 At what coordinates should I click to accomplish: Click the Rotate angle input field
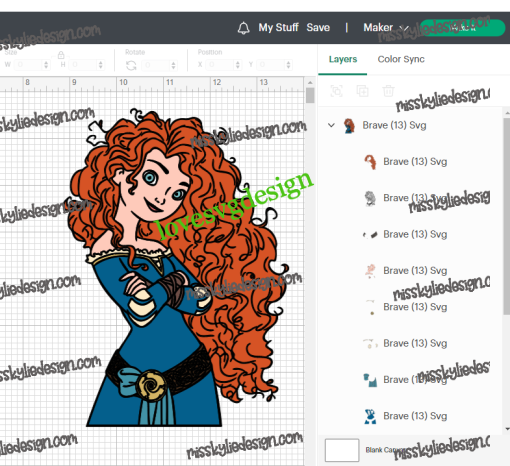click(x=156, y=65)
